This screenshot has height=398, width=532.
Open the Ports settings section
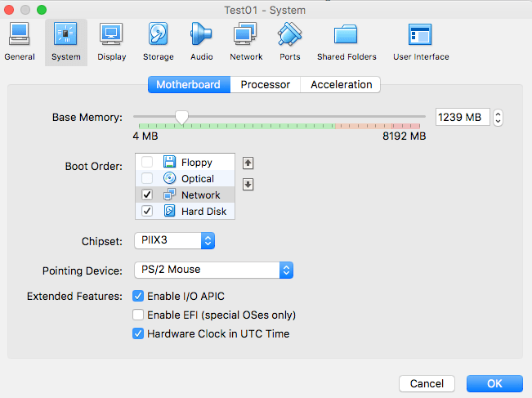pos(289,42)
